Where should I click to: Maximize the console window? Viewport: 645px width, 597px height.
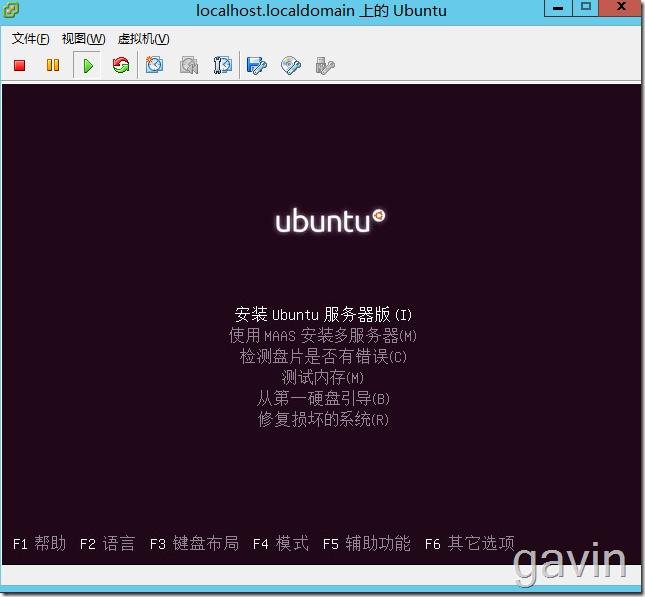tap(585, 7)
